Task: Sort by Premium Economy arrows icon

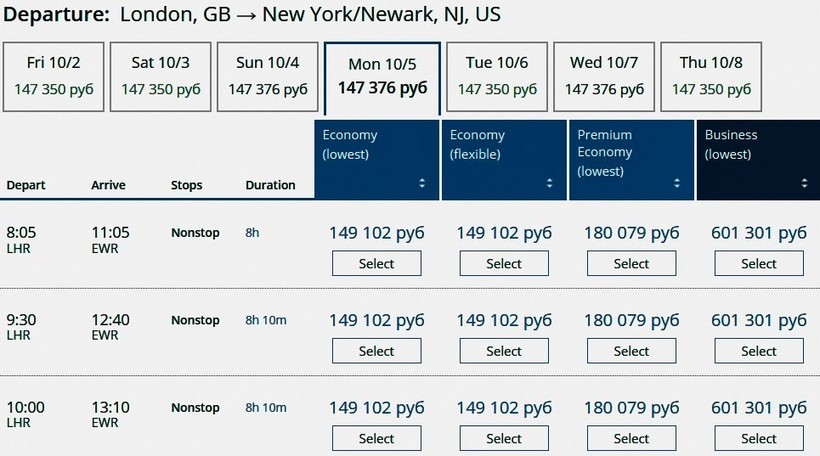Action: click(x=676, y=183)
